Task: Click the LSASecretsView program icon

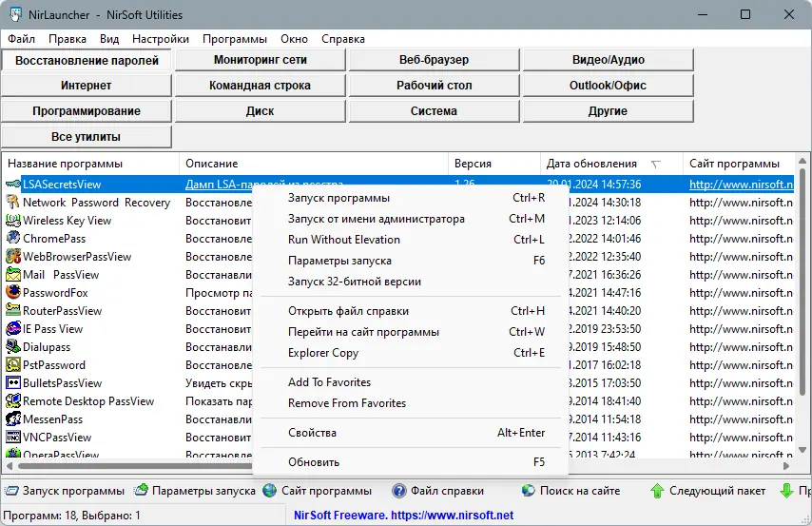Action: [13, 184]
